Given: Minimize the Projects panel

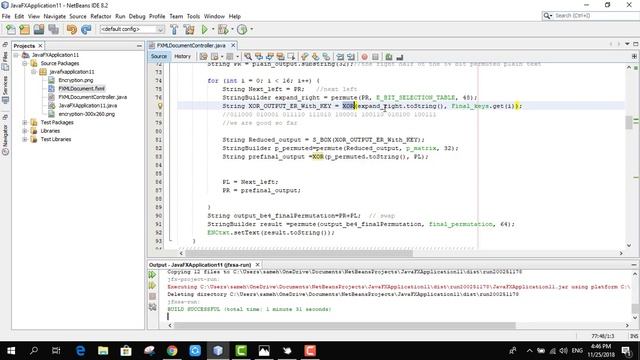Looking at the screenshot, I should [x=139, y=46].
